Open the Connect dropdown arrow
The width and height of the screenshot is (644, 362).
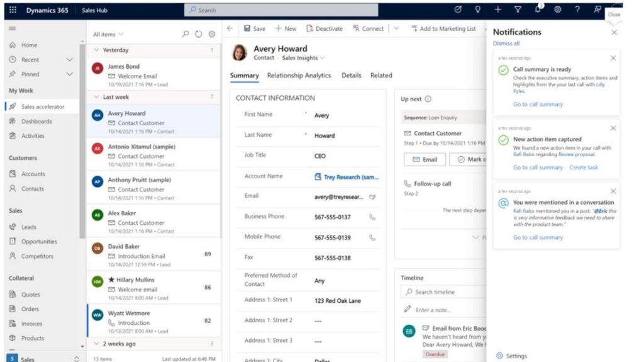pos(396,28)
